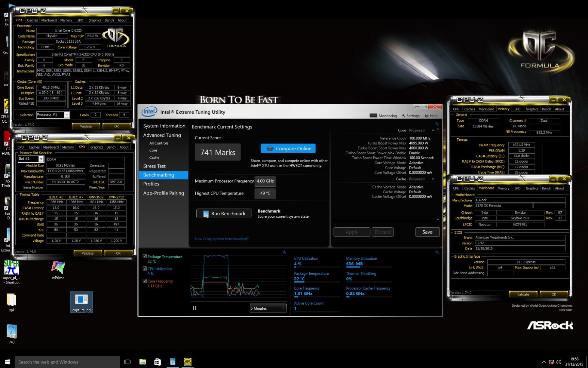The width and height of the screenshot is (588, 368).
Task: Select All Controls under Advanced Tuning
Action: [159, 143]
